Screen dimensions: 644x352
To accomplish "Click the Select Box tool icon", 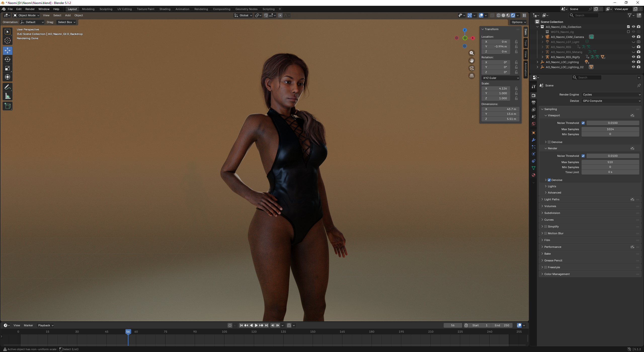I will (8, 32).
